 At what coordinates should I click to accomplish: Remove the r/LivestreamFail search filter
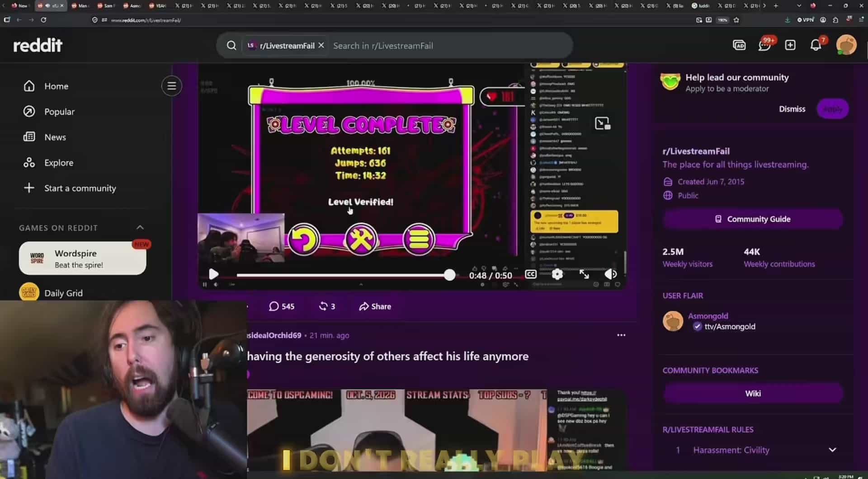(x=321, y=46)
